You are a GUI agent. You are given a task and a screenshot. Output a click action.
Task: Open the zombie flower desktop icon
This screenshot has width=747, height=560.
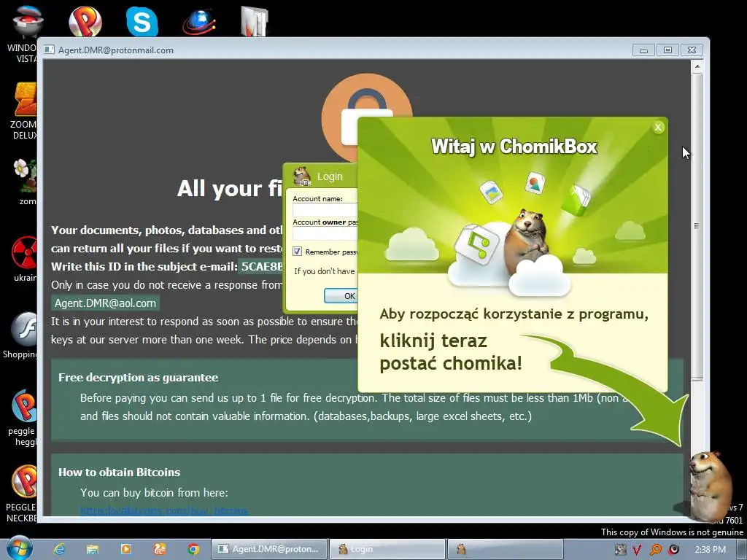pos(25,182)
